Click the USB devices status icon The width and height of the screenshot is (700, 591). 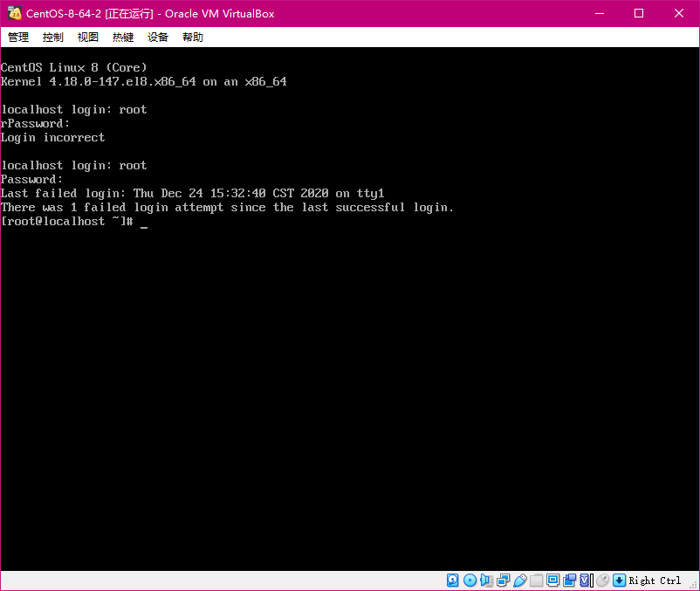point(521,580)
